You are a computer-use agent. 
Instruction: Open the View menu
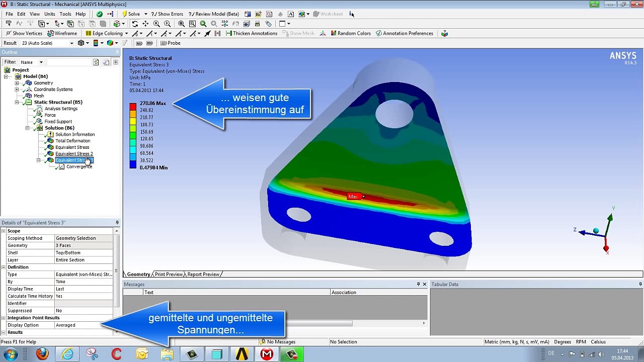[35, 14]
